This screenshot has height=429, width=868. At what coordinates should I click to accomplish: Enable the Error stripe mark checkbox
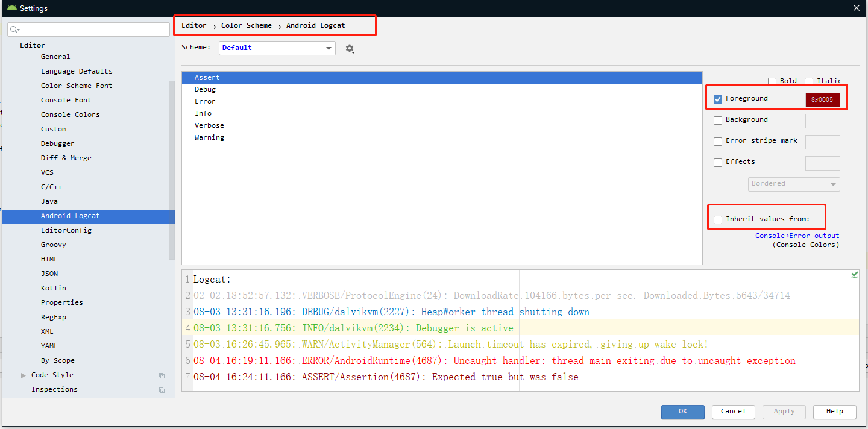[718, 142]
